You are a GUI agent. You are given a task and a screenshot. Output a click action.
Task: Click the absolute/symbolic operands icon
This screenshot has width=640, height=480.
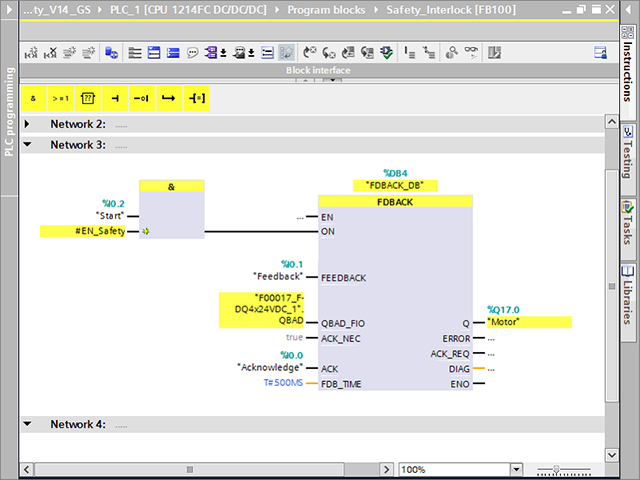(x=211, y=53)
